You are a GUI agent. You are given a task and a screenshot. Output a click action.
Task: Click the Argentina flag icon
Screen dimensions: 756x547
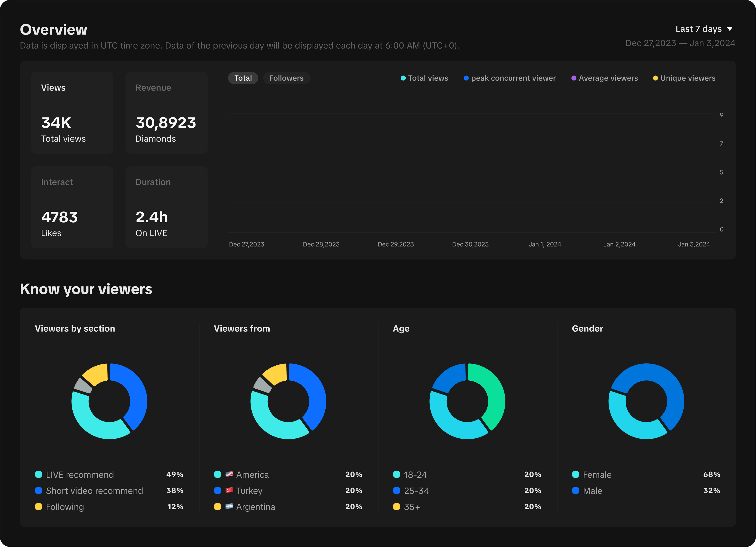[229, 506]
